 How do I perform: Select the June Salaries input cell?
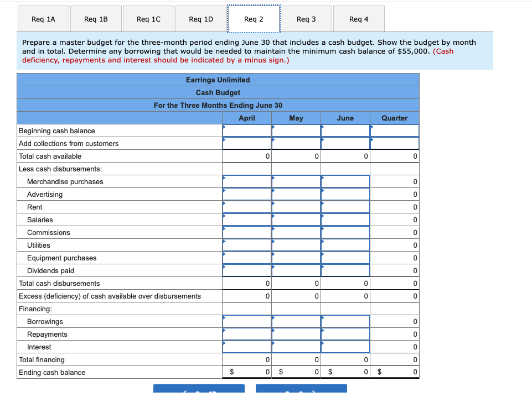[344, 220]
